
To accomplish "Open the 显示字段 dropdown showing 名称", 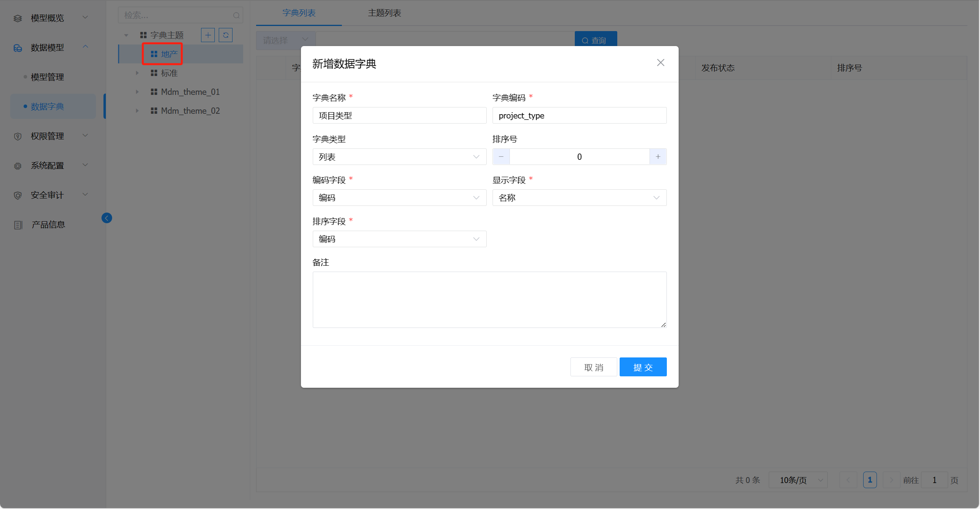I will point(579,198).
